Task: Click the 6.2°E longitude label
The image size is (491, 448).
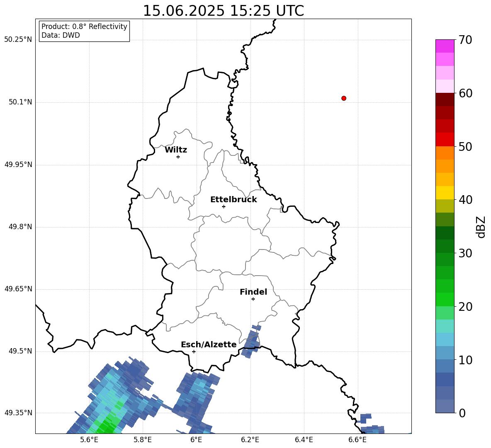Action: 250,440
